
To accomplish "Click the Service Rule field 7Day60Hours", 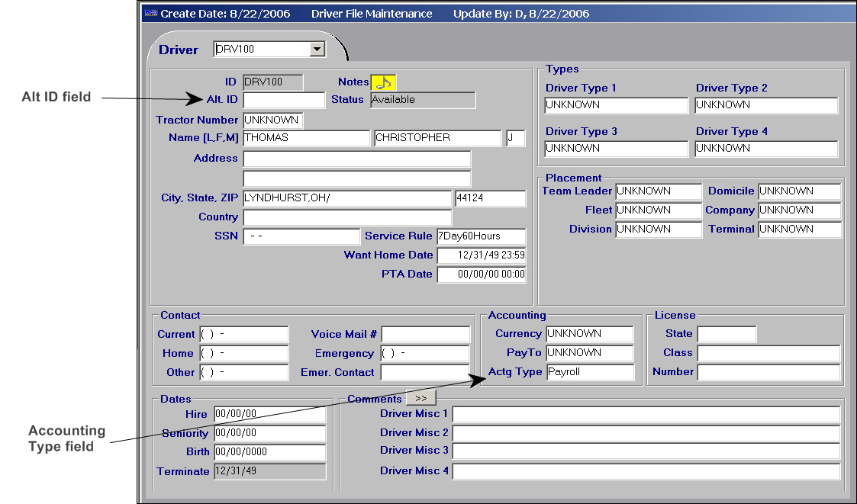I will (x=481, y=236).
